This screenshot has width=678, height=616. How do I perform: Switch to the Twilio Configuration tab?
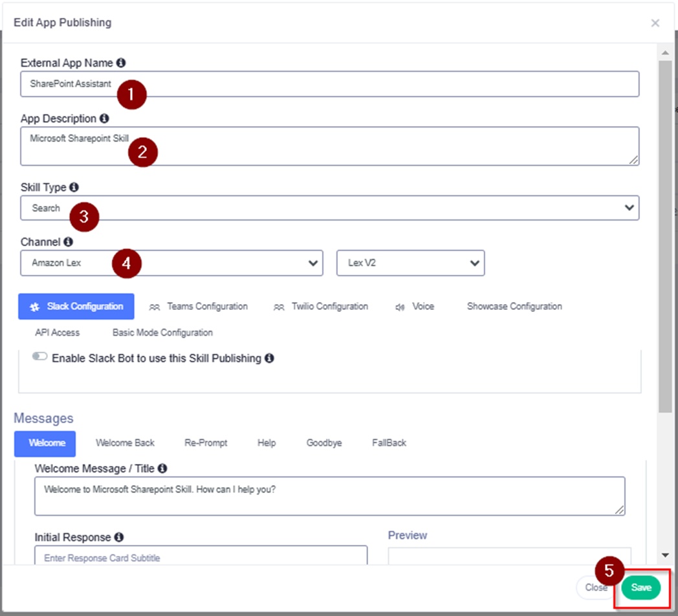pyautogui.click(x=321, y=306)
